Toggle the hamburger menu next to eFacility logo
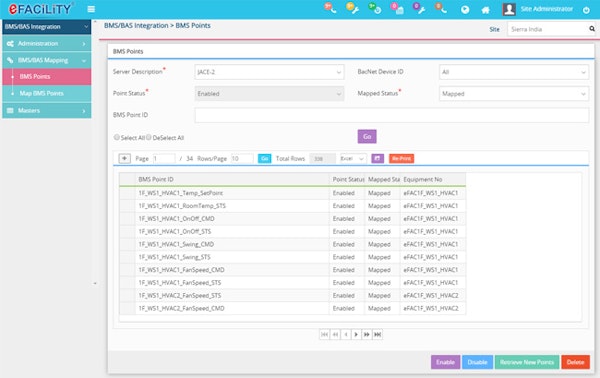 click(91, 9)
